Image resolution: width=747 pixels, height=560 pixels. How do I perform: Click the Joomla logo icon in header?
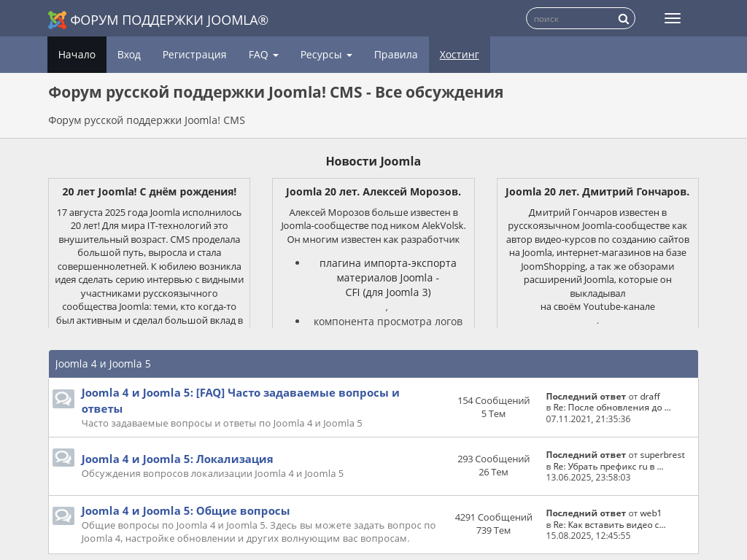[57, 20]
